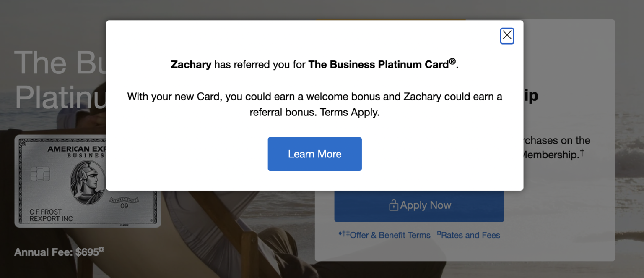
Task: Click the small square symbol before Rates
Action: point(439,233)
